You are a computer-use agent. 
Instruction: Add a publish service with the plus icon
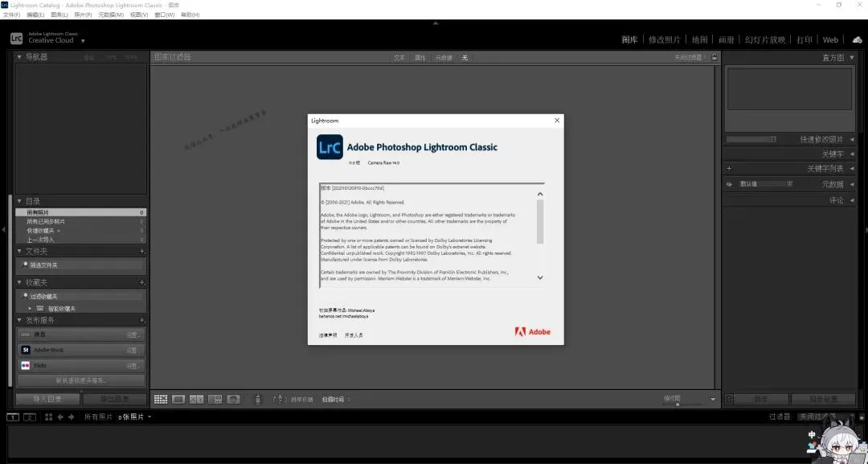coord(141,320)
